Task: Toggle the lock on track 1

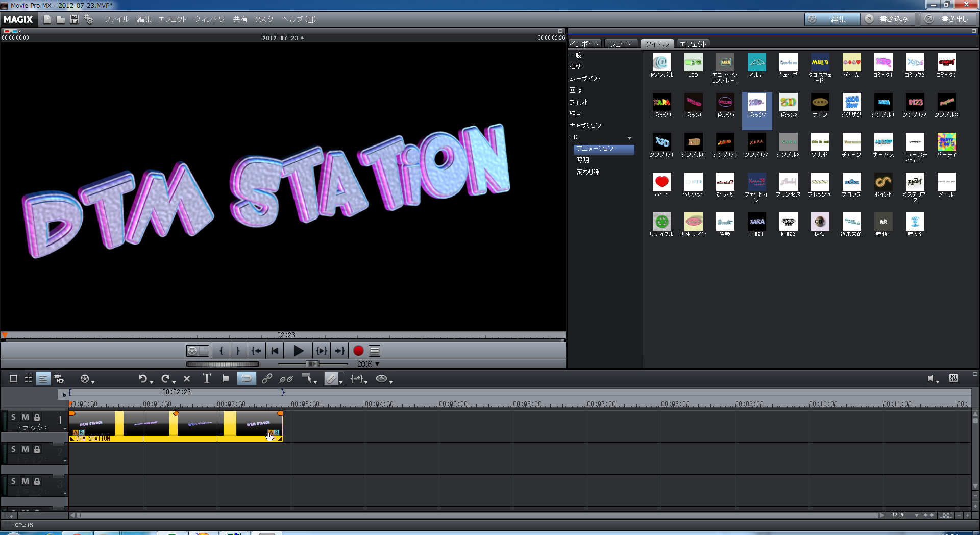Action: point(37,417)
